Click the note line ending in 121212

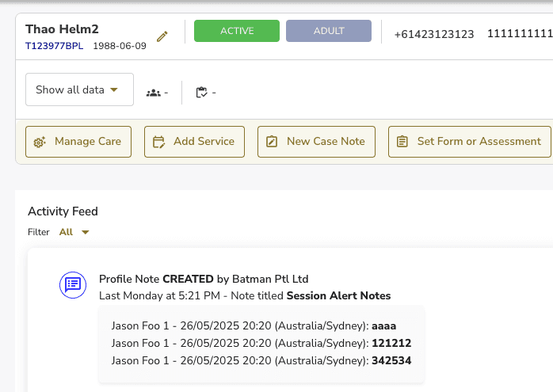(261, 343)
